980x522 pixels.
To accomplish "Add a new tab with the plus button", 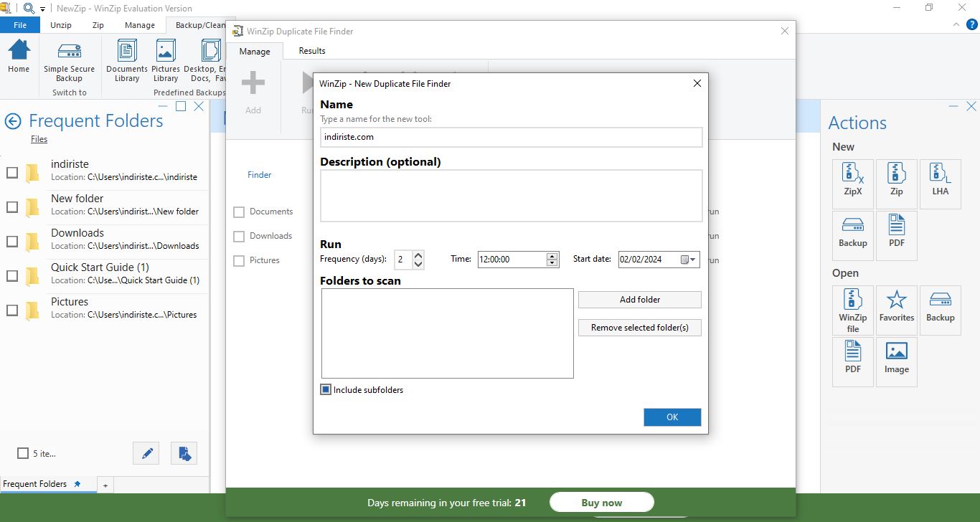I will 105,485.
